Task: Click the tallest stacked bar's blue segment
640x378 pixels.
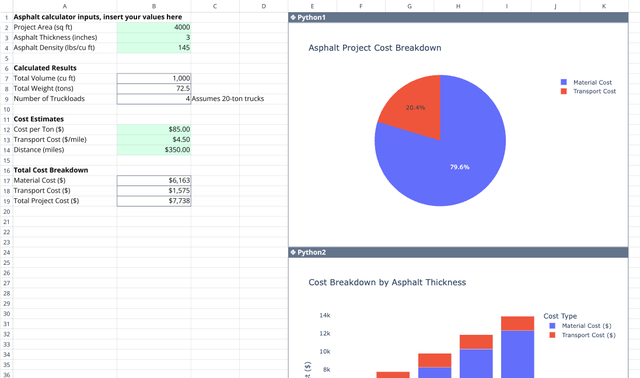Action: tap(518, 354)
